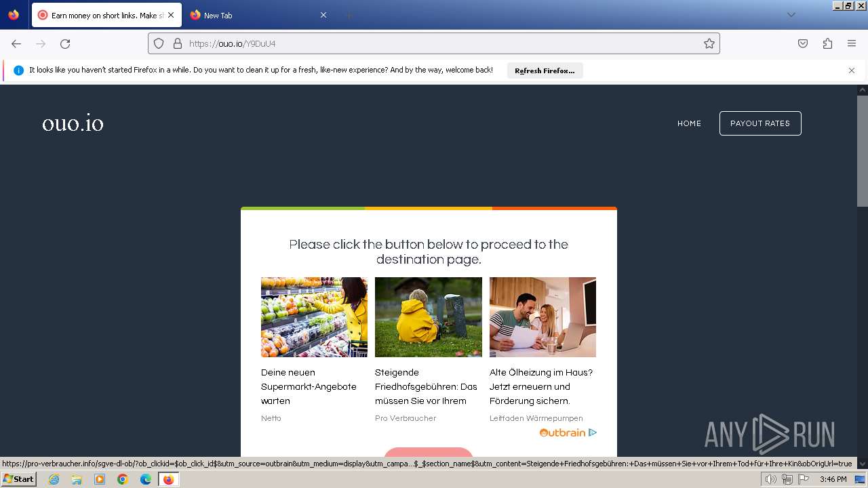Open the Firefox View icon
The height and width of the screenshot is (488, 868).
14,15
